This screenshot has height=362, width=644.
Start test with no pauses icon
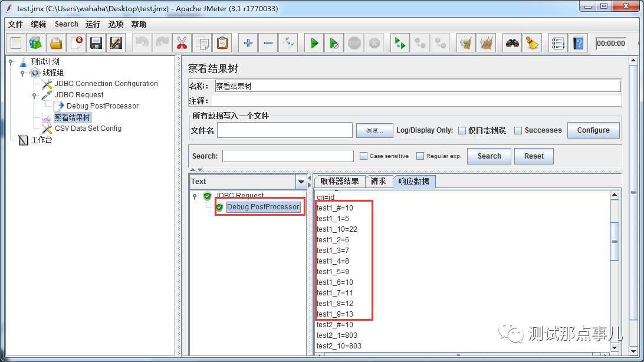coord(334,43)
